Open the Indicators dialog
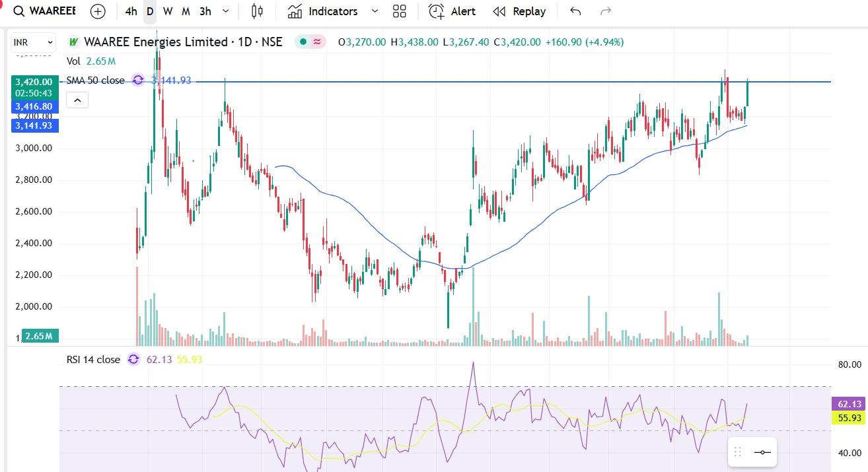 [323, 11]
